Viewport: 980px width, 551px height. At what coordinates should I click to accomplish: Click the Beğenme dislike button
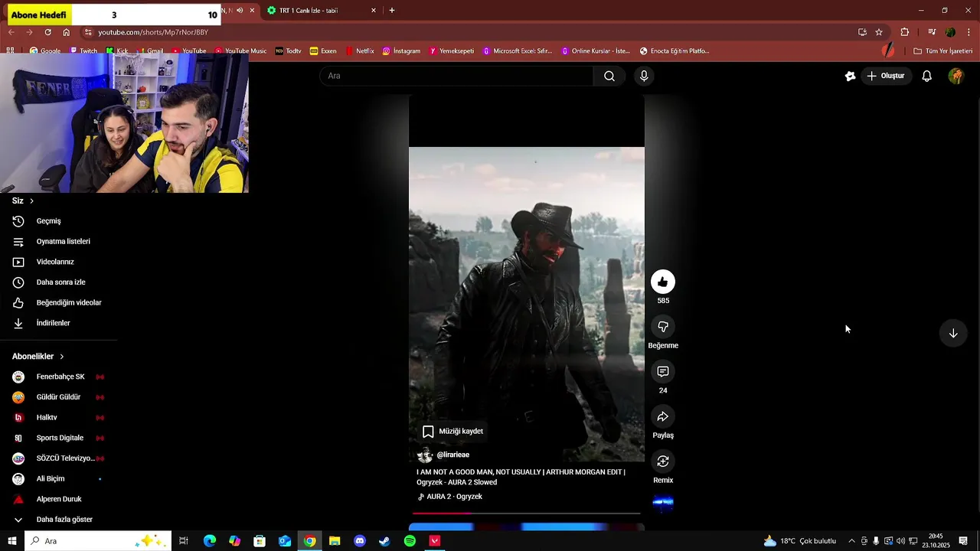pos(663,327)
